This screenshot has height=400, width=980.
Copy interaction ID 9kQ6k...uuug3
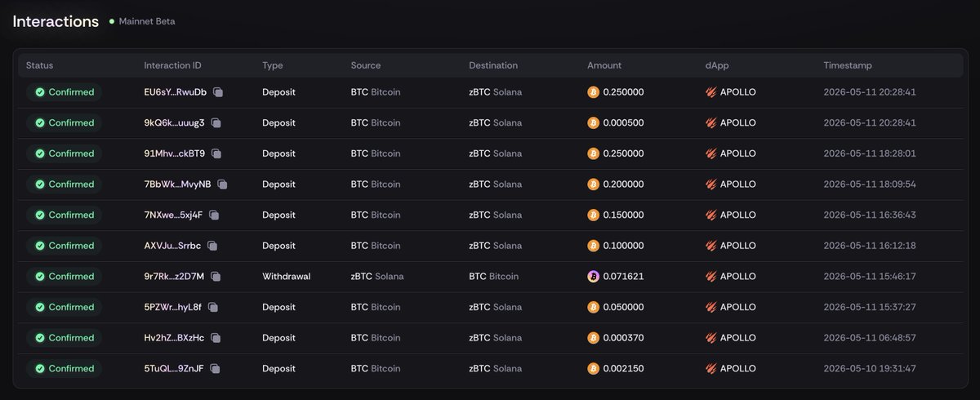[x=216, y=123]
